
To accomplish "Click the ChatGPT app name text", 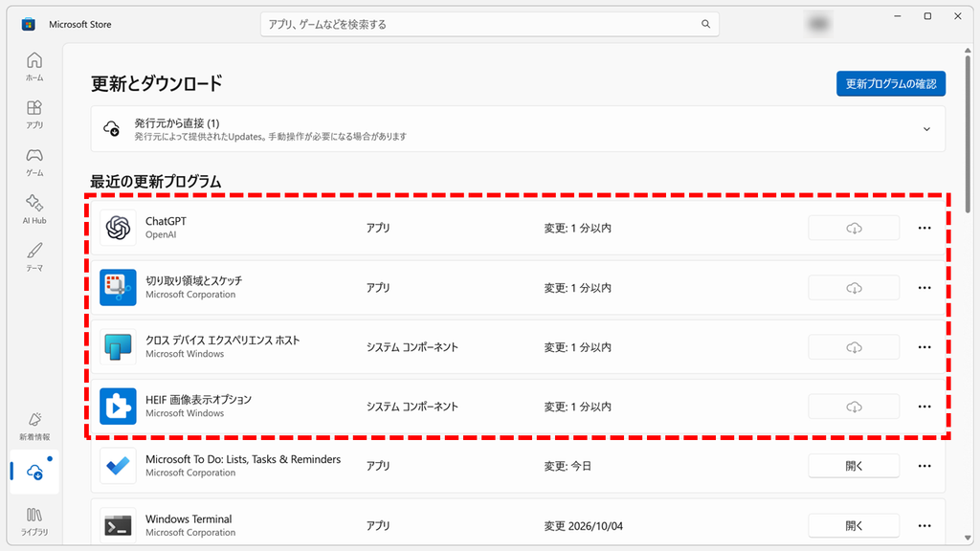I will tap(166, 221).
